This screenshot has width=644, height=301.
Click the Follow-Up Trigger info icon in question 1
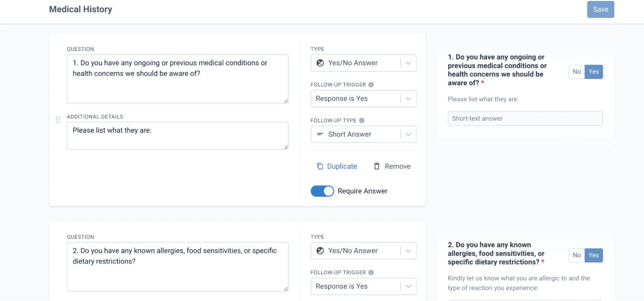pos(371,85)
